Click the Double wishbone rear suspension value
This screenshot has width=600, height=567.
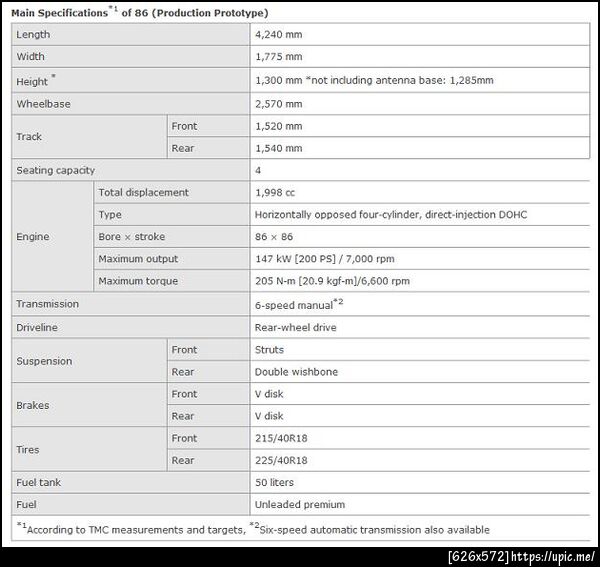pos(297,372)
